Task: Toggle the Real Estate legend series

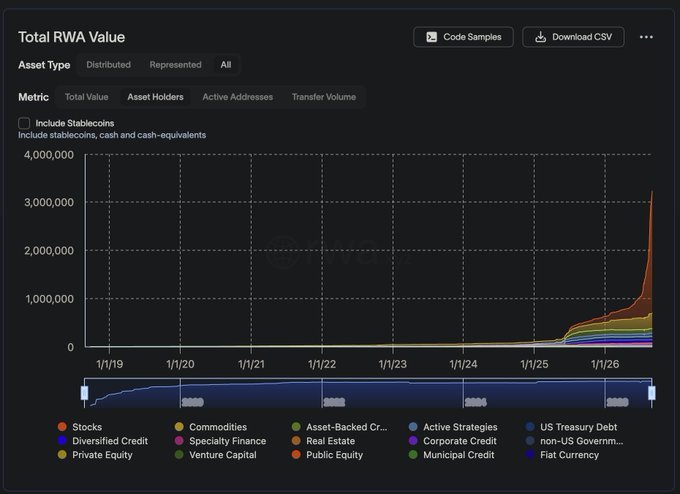Action: [324, 441]
